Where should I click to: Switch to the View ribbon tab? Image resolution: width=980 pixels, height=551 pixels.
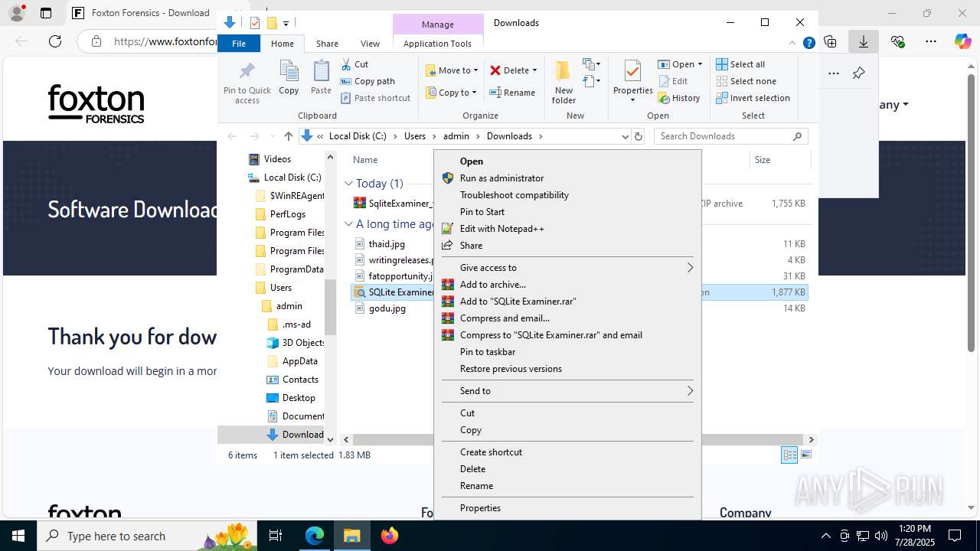(x=370, y=44)
